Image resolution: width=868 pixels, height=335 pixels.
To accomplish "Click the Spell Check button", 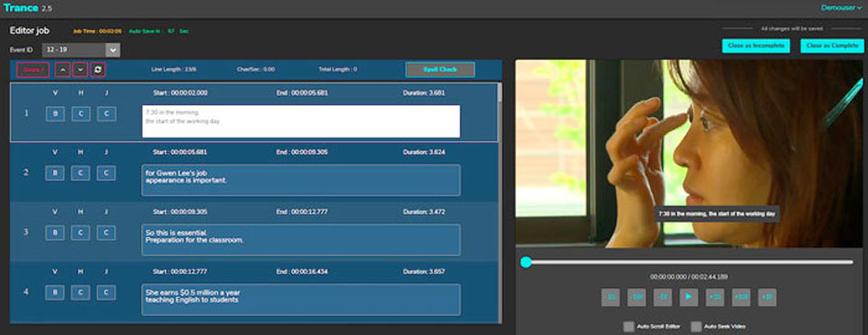I will [440, 70].
